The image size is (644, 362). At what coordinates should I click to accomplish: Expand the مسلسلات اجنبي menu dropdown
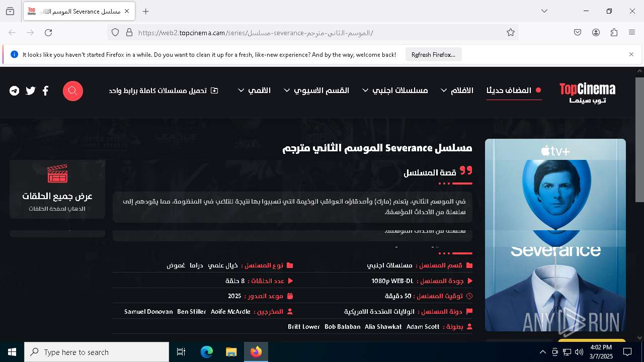click(395, 90)
